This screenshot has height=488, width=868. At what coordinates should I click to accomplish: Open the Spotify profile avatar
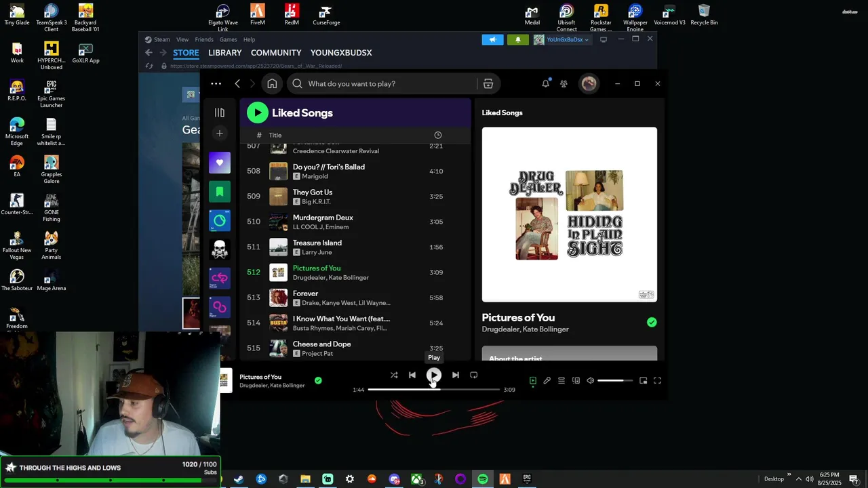tap(589, 83)
